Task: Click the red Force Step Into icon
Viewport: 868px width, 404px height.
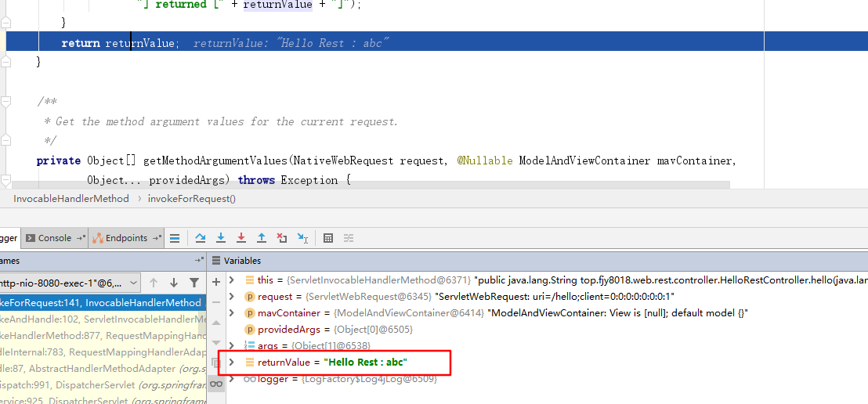Action: click(241, 238)
